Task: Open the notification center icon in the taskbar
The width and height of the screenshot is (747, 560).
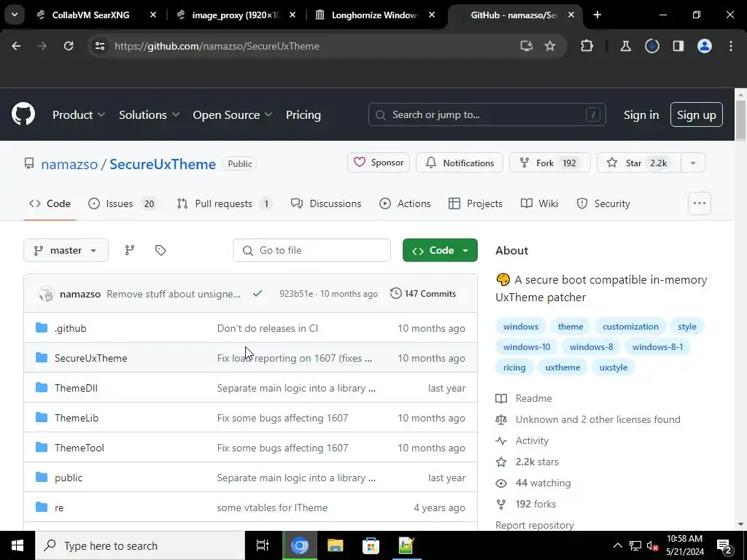Action: [724, 546]
